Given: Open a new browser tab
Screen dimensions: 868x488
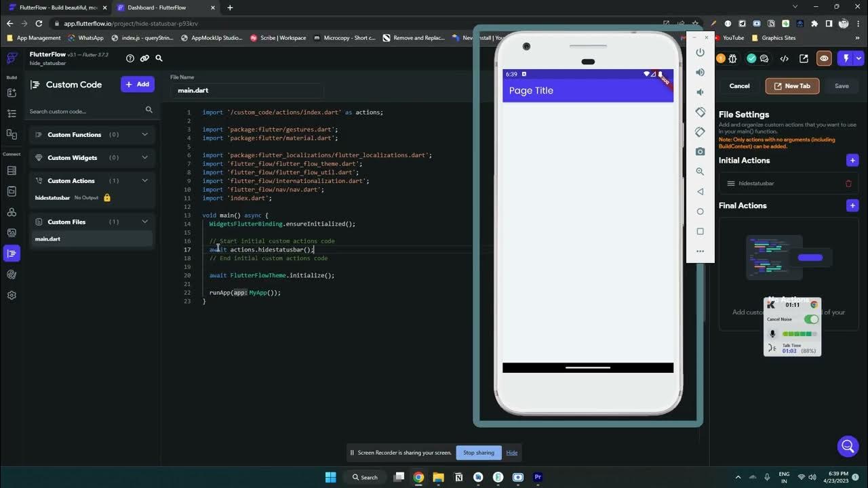Looking at the screenshot, I should (x=230, y=7).
